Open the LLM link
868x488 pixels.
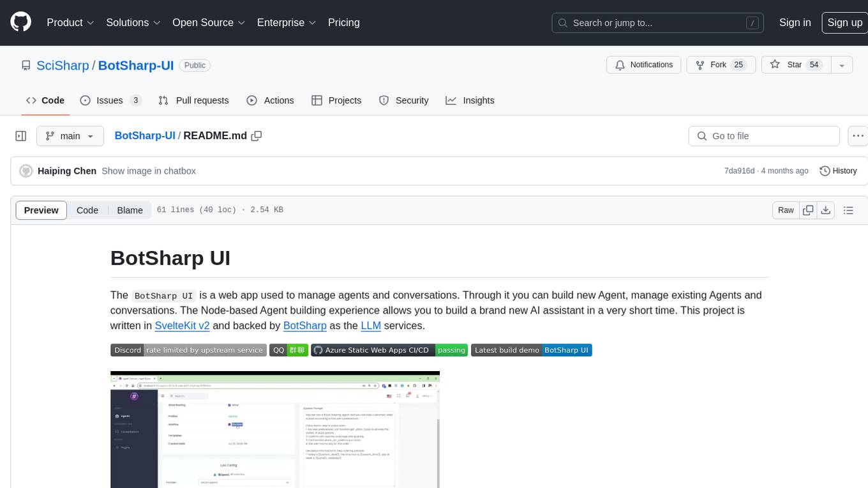pyautogui.click(x=371, y=325)
